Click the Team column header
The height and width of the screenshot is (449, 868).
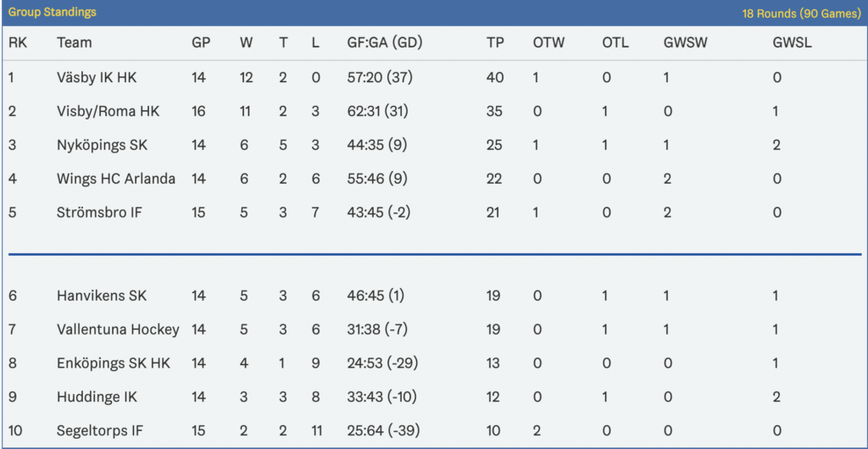point(75,42)
